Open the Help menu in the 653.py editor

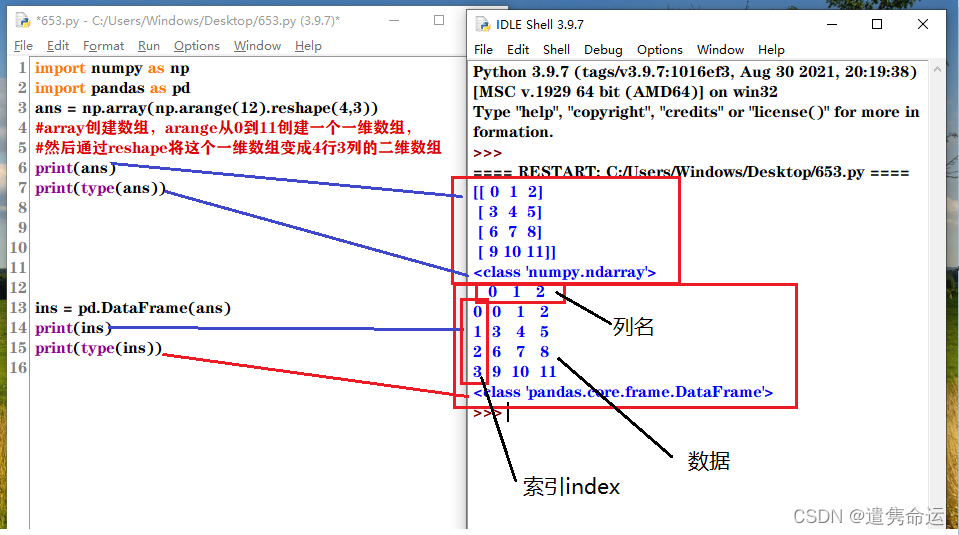308,46
